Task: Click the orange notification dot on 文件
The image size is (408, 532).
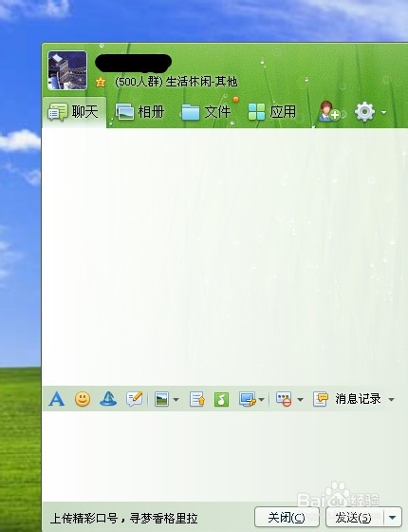Action: click(x=235, y=99)
